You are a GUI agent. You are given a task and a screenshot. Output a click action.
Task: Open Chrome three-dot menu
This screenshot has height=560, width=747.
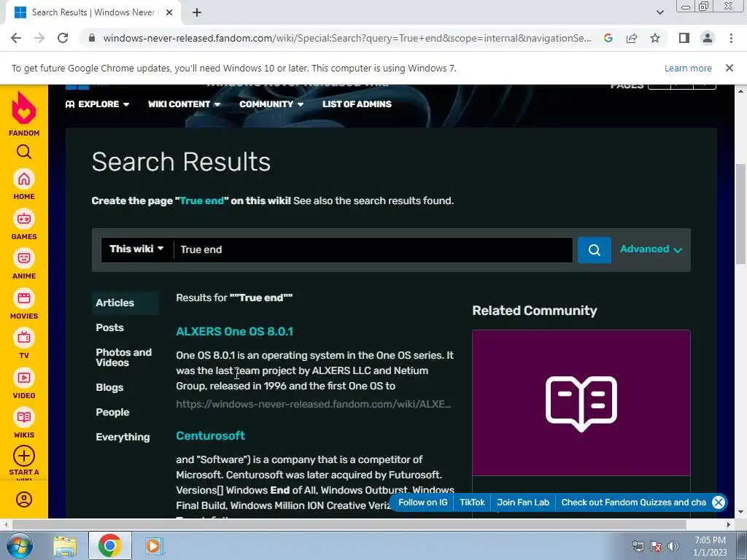pos(731,38)
